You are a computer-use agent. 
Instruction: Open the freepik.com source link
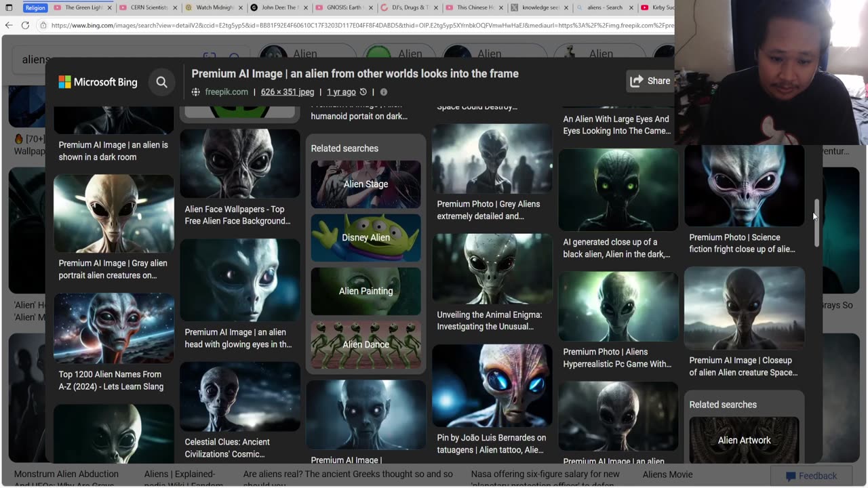point(226,92)
